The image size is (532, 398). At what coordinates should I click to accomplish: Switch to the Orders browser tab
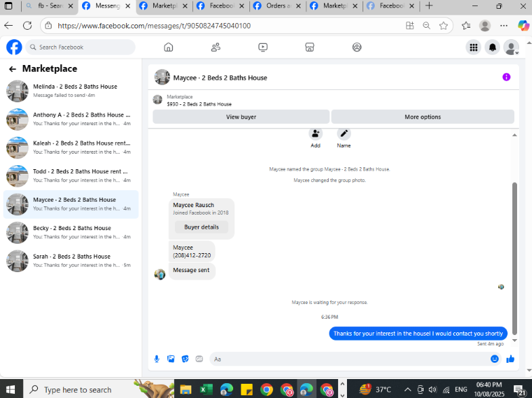[x=279, y=6]
